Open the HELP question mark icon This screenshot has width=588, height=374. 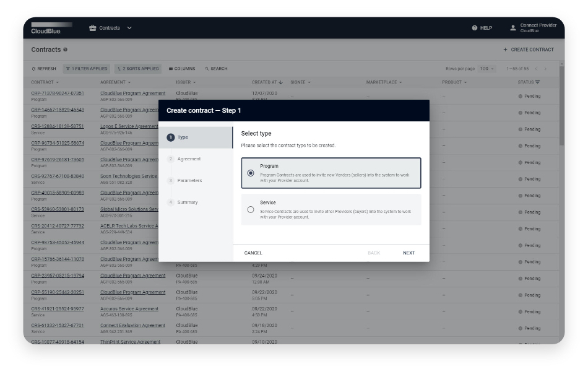point(474,28)
